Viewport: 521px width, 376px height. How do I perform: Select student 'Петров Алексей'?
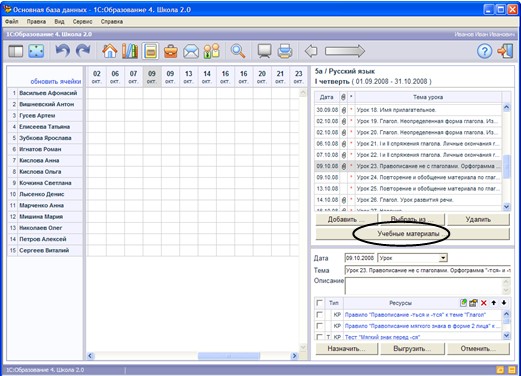[x=45, y=239]
